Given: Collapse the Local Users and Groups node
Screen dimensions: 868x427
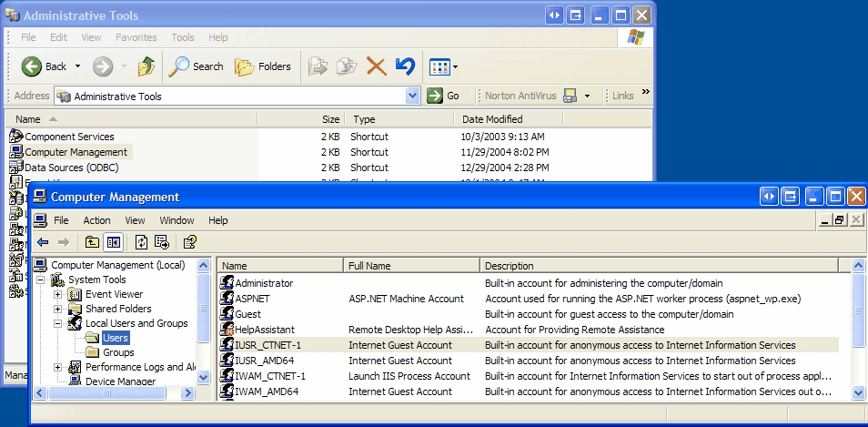Looking at the screenshot, I should point(58,323).
